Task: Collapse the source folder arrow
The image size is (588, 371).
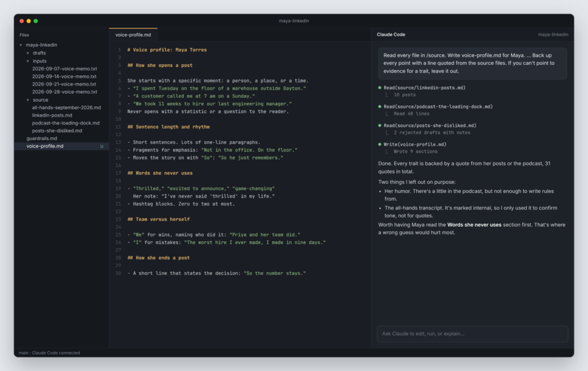Action: point(28,100)
